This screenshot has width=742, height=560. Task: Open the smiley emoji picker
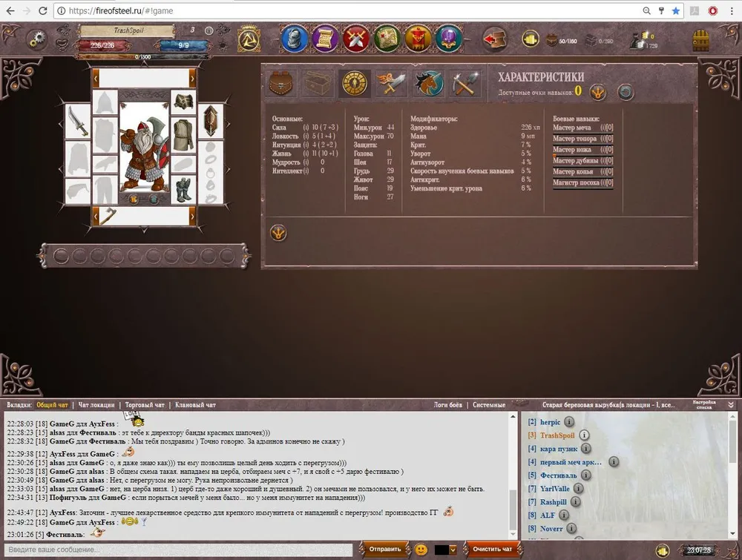coord(421,550)
